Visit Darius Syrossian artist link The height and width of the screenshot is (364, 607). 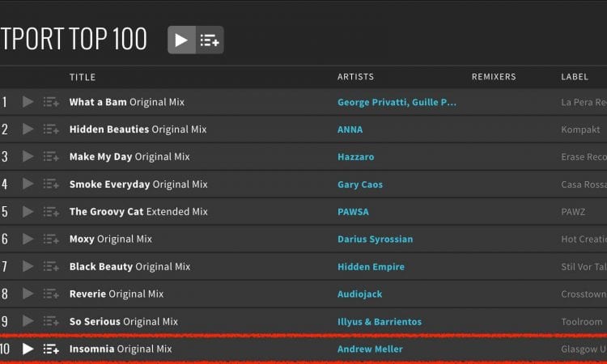tap(375, 239)
